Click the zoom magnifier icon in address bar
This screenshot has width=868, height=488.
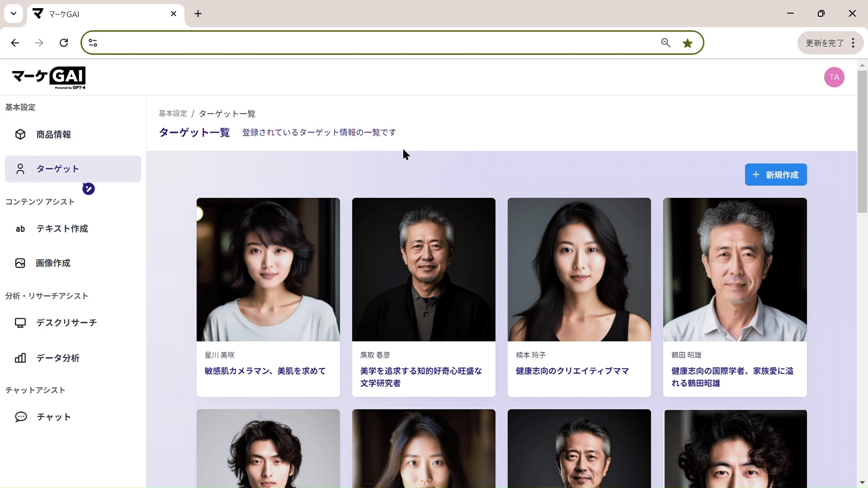(x=665, y=43)
